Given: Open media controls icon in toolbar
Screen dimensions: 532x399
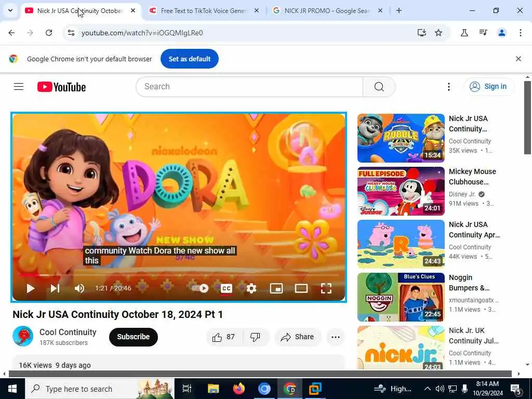Looking at the screenshot, I should [x=483, y=33].
